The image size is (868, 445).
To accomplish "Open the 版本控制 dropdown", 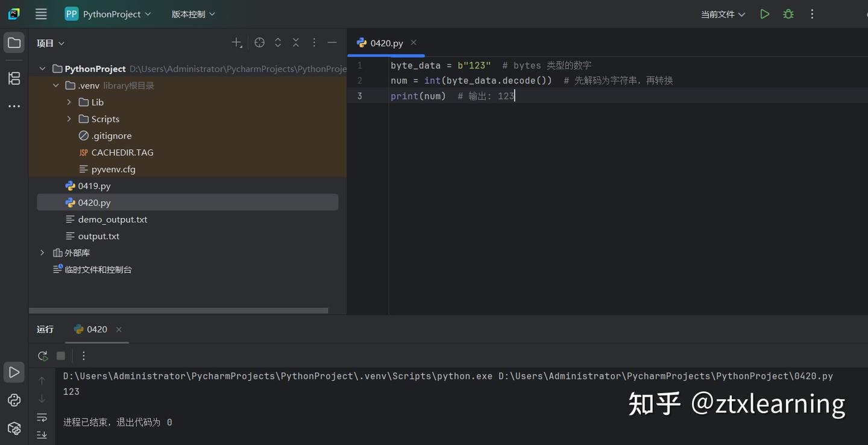I will (193, 14).
